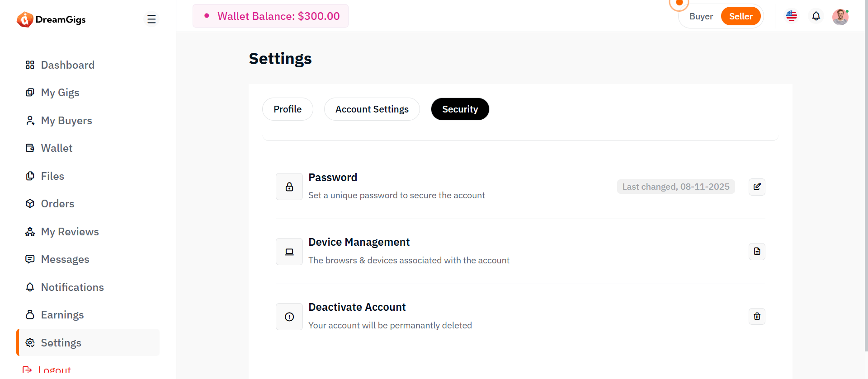Click the DreamGigs logo
Screen dimensions: 868x379
pos(51,19)
